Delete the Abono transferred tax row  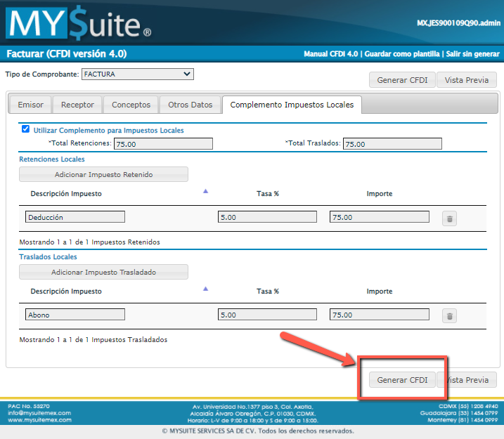click(450, 316)
